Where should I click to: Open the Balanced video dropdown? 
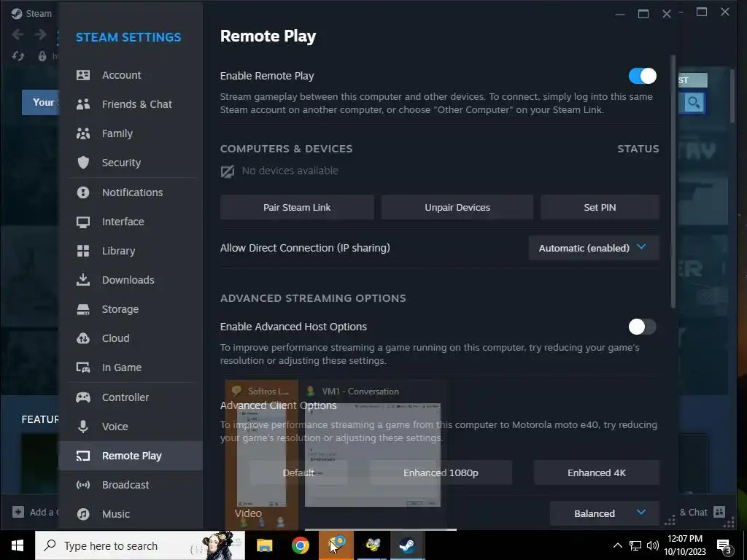[605, 513]
